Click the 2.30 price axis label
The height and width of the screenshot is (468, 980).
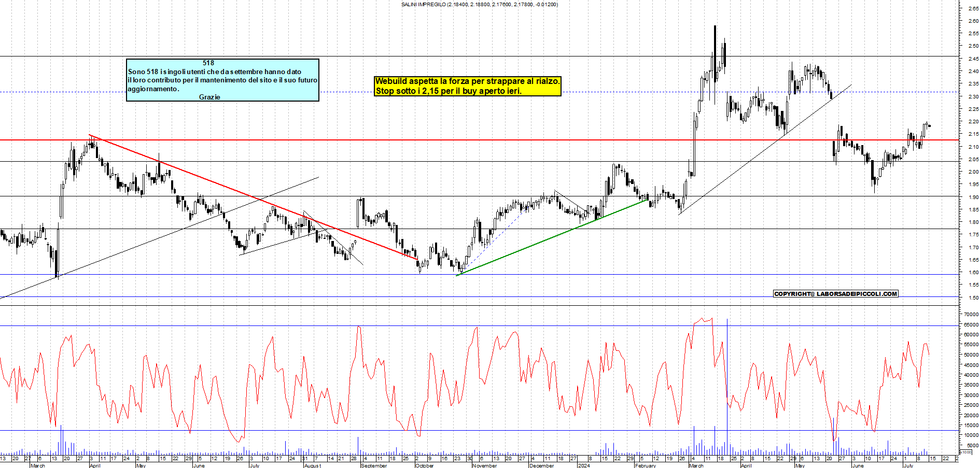tap(973, 96)
